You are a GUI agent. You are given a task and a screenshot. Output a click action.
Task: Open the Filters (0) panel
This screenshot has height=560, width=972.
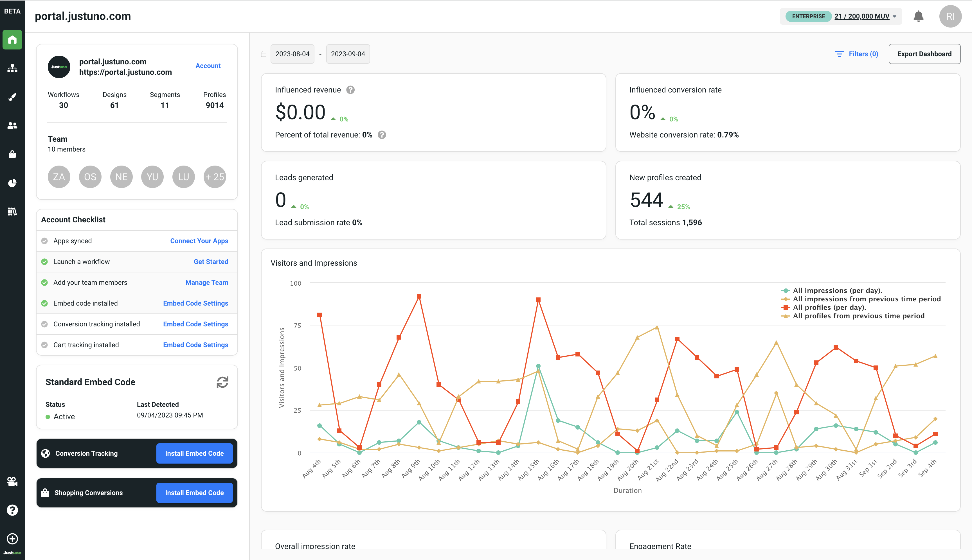click(x=857, y=54)
